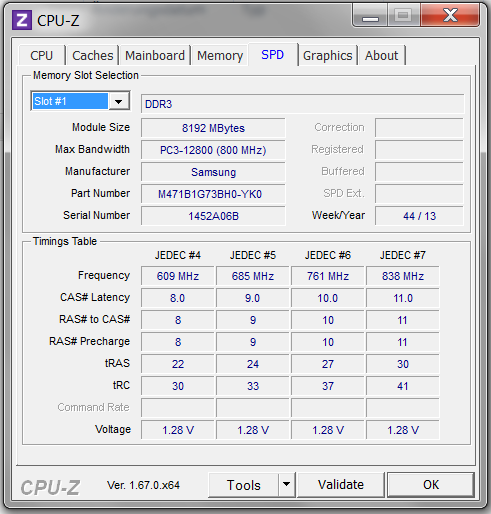Screen dimensions: 491x514
Task: Click the CPU-Z purple Z title icon
Action: 22,20
